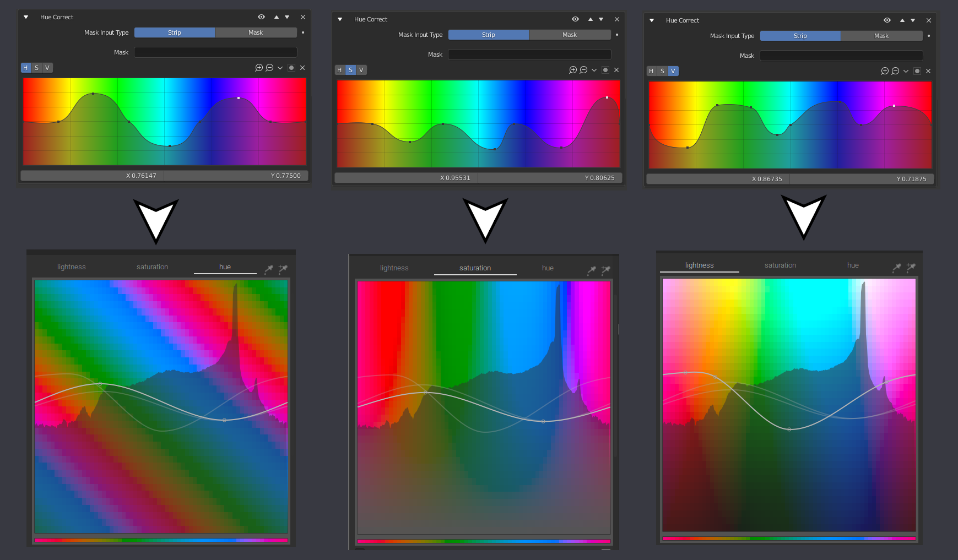The width and height of the screenshot is (958, 560).
Task: Select Mask input type in X 0.76147 panel
Action: [256, 32]
